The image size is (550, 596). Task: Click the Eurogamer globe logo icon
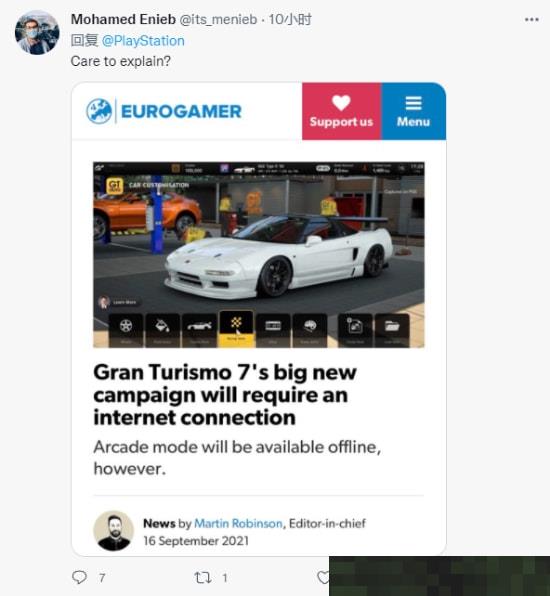tap(99, 111)
